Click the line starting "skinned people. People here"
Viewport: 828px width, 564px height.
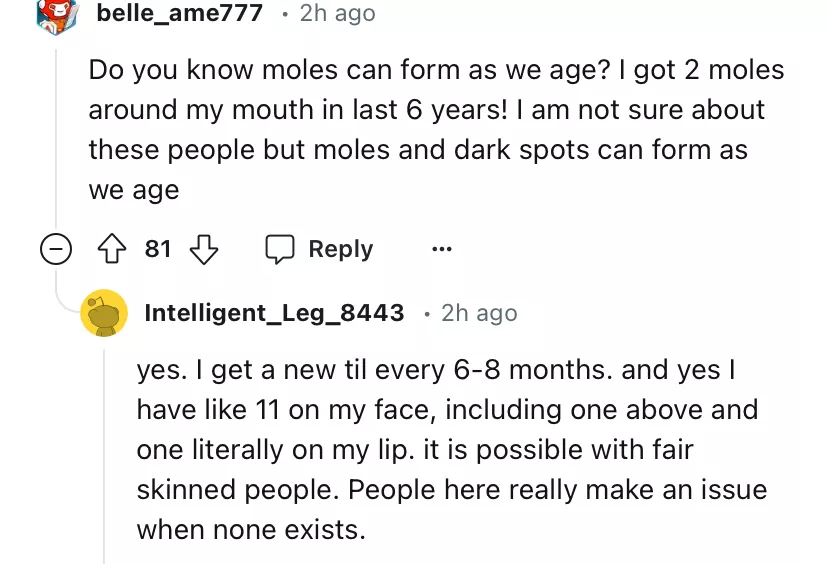(x=451, y=489)
